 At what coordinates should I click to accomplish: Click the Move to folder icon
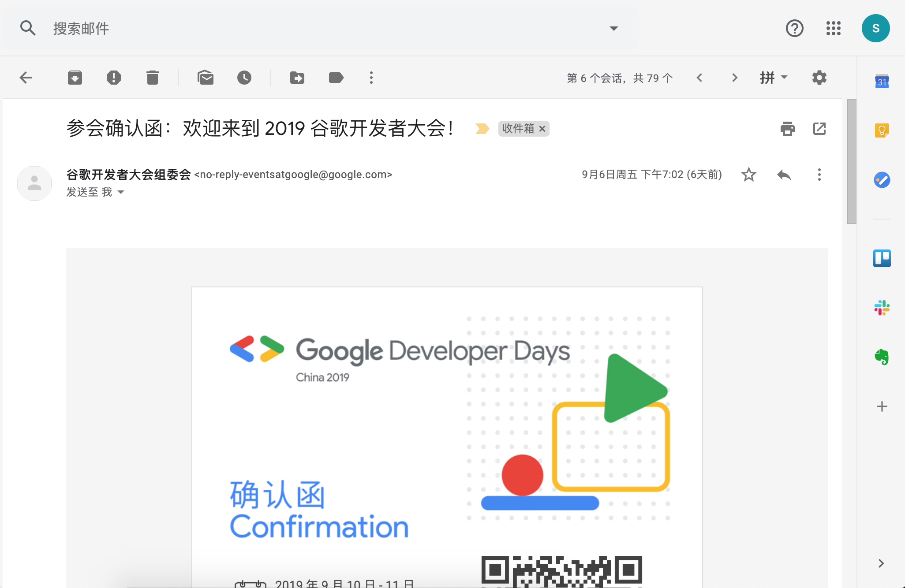click(297, 78)
